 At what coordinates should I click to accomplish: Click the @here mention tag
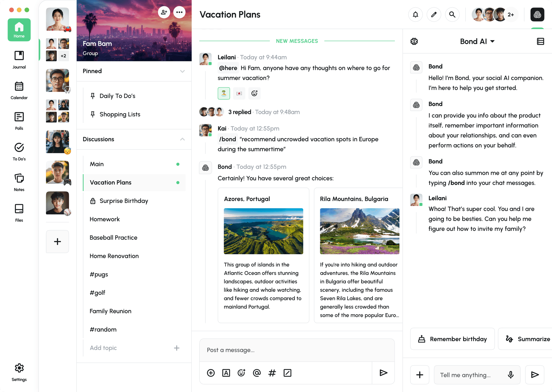point(228,68)
